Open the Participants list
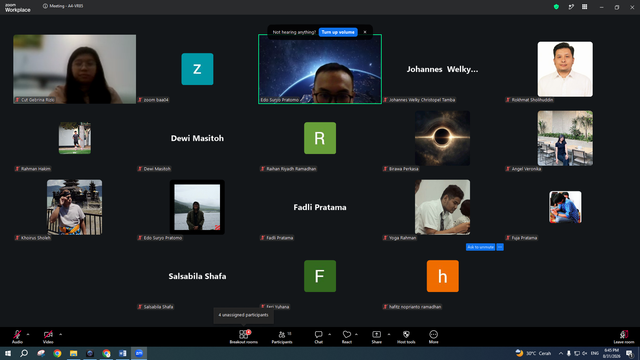640x360 pixels. 282,337
